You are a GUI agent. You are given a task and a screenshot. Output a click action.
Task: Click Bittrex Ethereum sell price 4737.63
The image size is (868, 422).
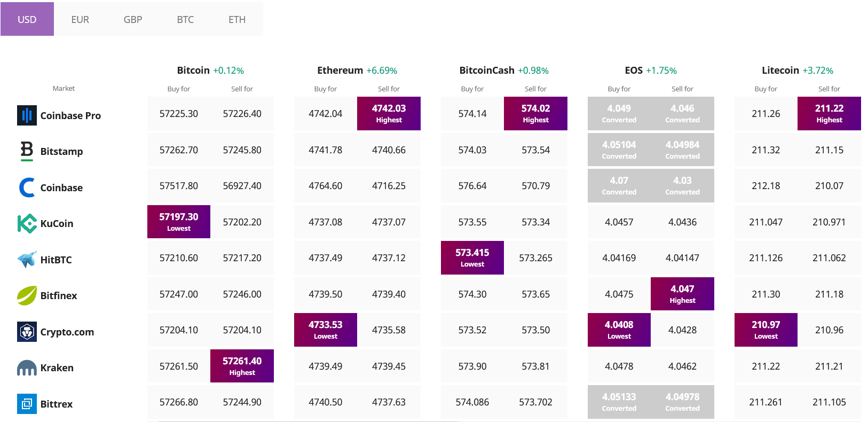(x=389, y=402)
